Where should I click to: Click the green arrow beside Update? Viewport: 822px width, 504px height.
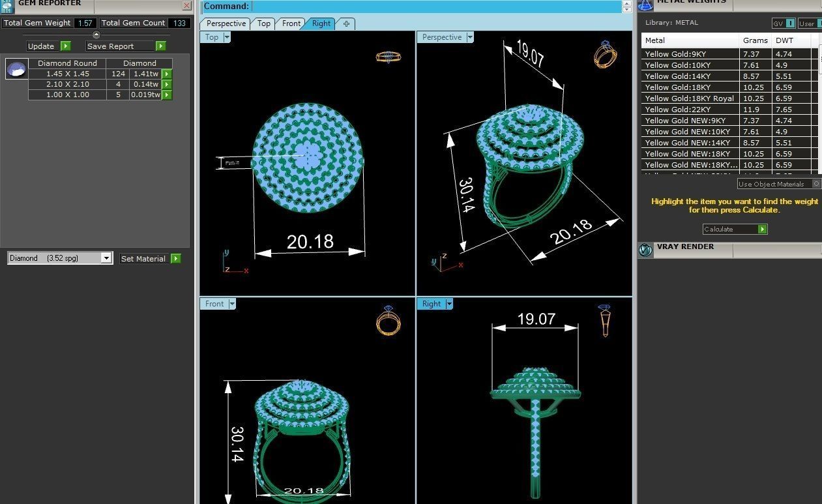click(x=66, y=46)
